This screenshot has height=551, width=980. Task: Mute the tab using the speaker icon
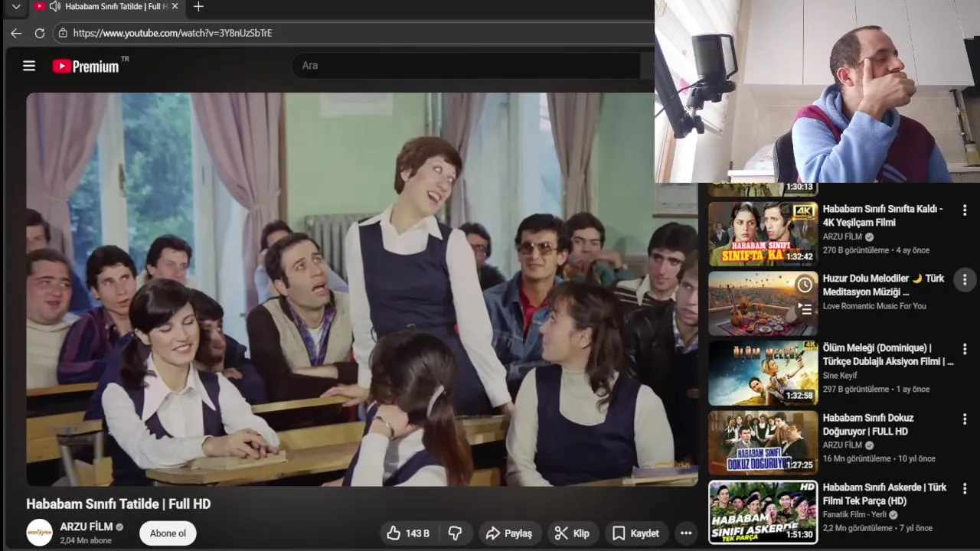(54, 6)
